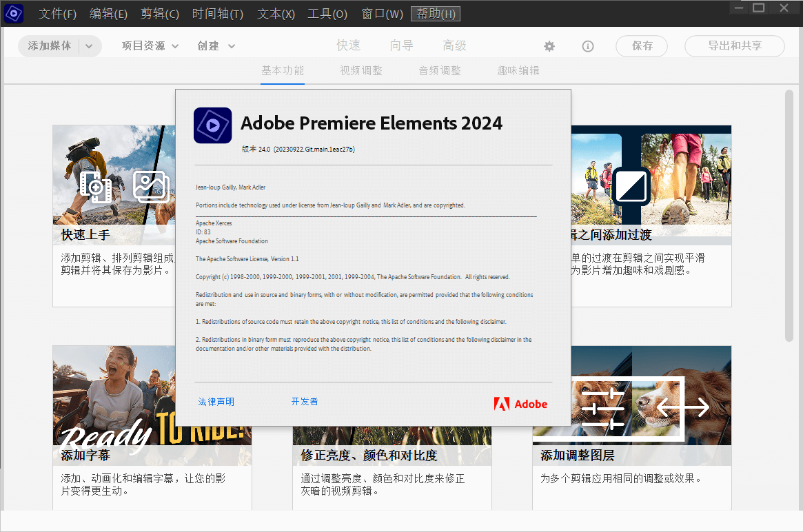
Task: Click the 开发者 link
Action: tap(305, 402)
